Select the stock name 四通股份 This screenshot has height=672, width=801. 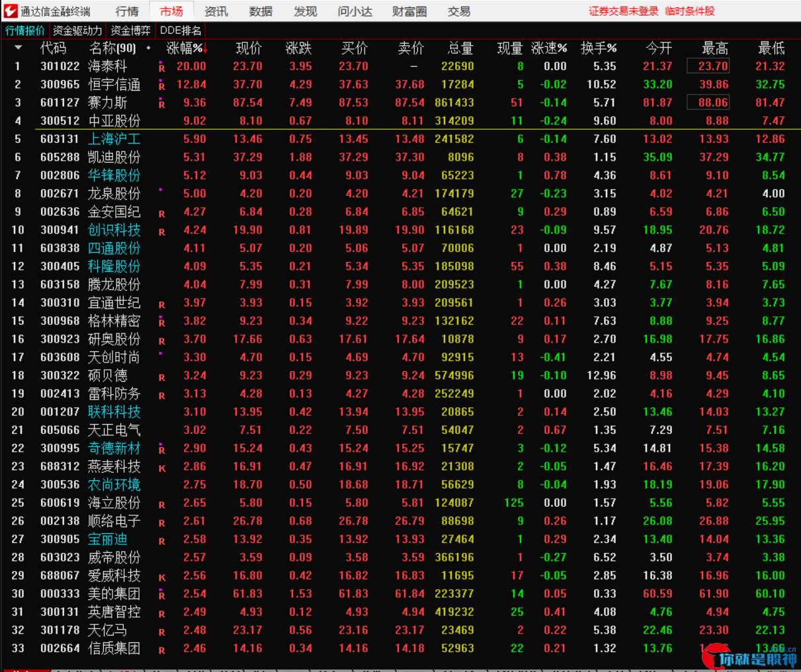pos(114,248)
